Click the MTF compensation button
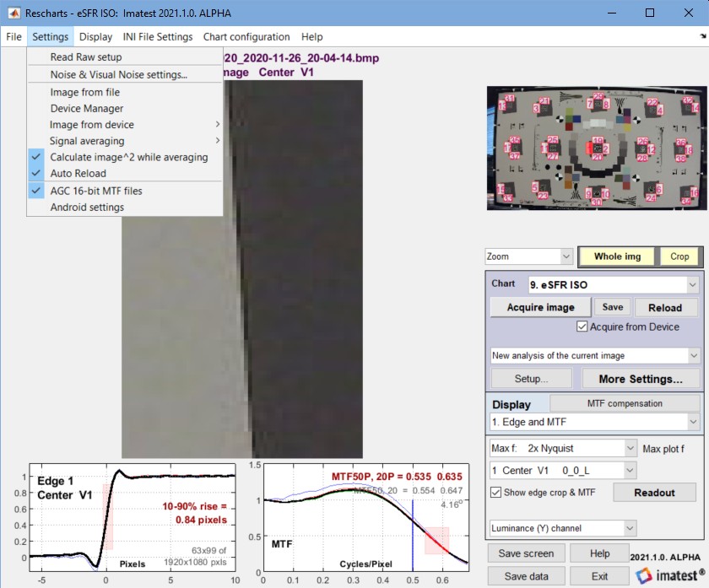This screenshot has height=588, width=709. (625, 403)
